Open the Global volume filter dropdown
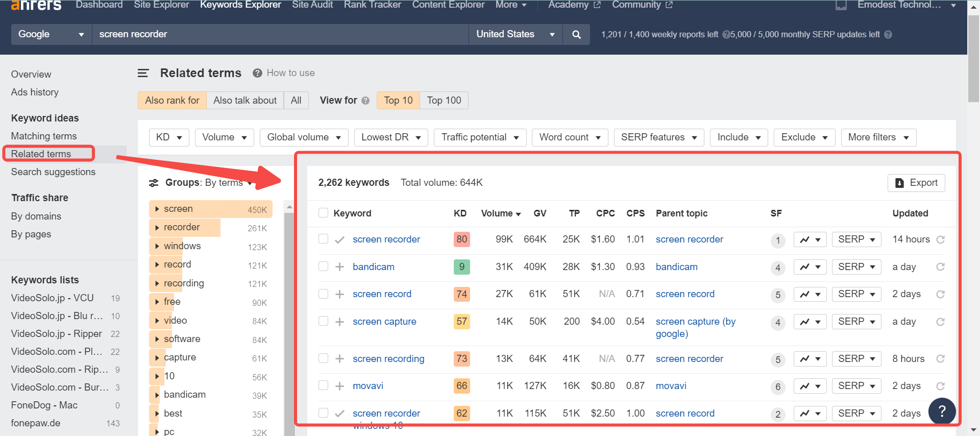The image size is (980, 436). click(x=304, y=137)
